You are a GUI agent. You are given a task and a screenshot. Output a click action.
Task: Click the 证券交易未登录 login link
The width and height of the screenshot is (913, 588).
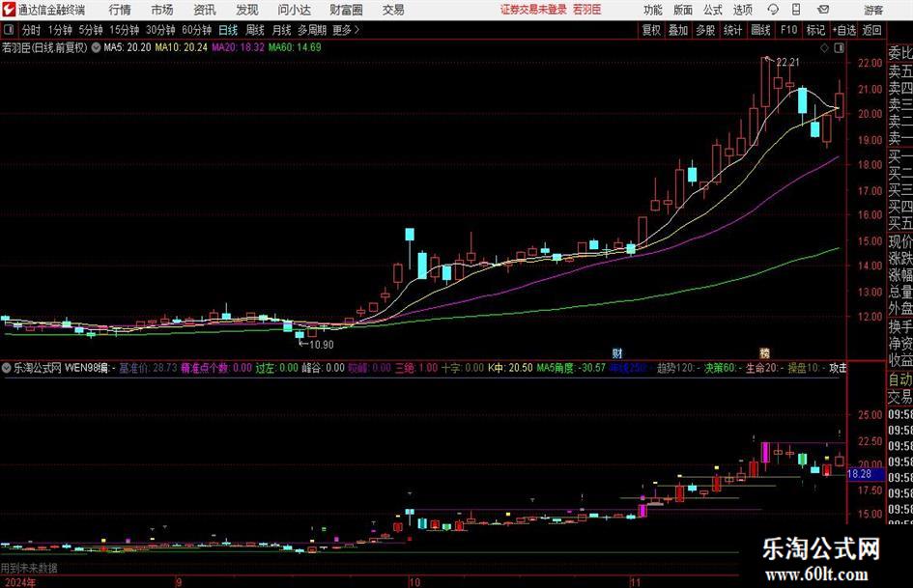click(x=533, y=10)
